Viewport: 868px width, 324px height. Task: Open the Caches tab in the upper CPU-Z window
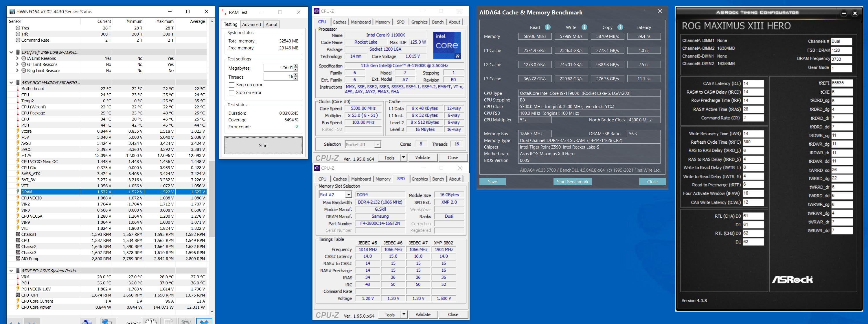[x=339, y=22]
